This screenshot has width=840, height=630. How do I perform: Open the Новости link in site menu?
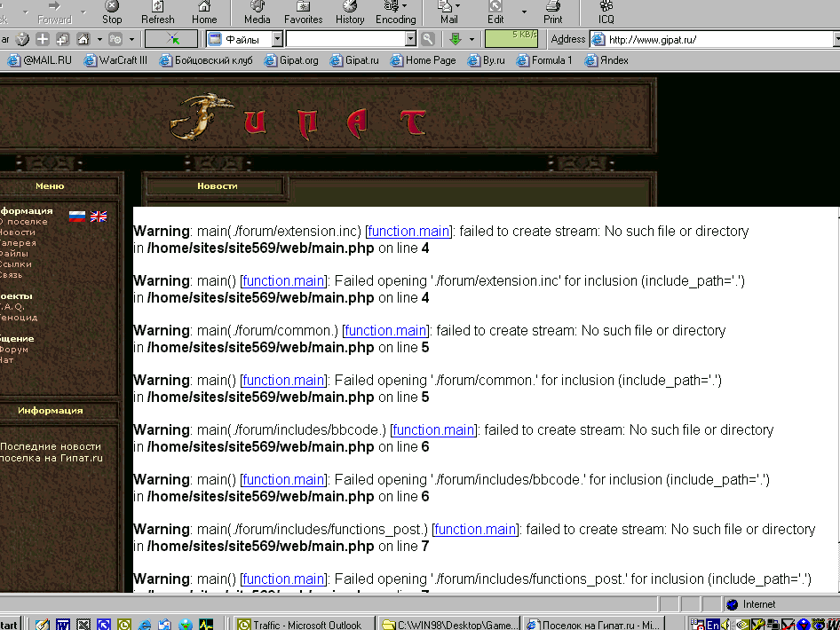[x=18, y=232]
